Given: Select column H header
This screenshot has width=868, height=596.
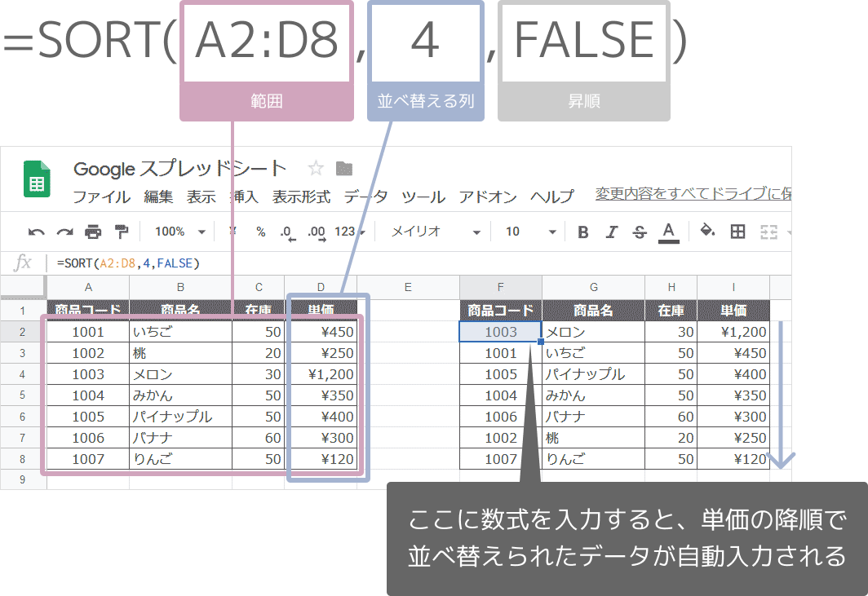Looking at the screenshot, I should coord(671,287).
